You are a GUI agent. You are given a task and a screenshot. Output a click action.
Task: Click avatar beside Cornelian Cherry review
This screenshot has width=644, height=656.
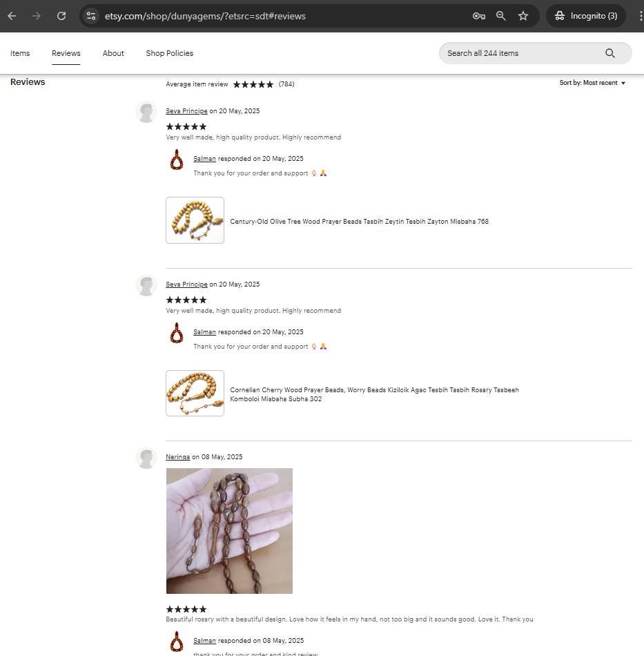tap(146, 285)
